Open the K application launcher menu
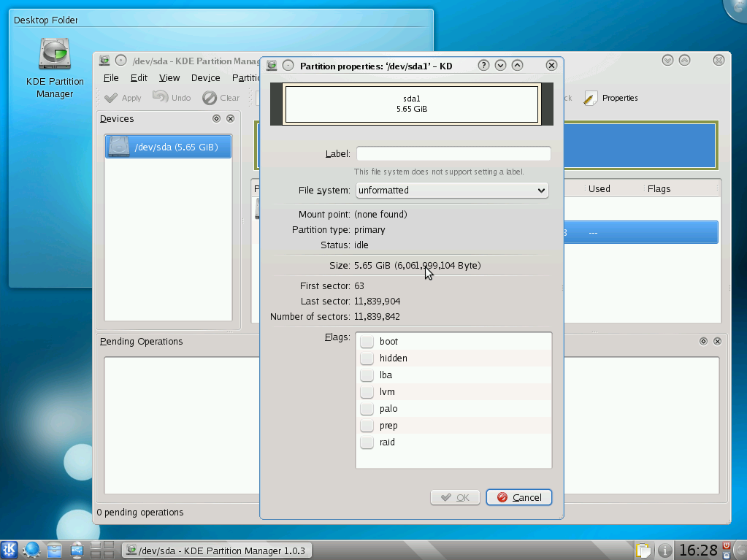 [10, 550]
